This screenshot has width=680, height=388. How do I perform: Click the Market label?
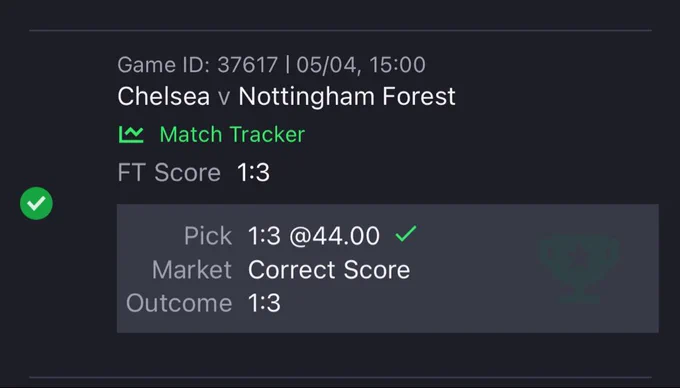192,270
